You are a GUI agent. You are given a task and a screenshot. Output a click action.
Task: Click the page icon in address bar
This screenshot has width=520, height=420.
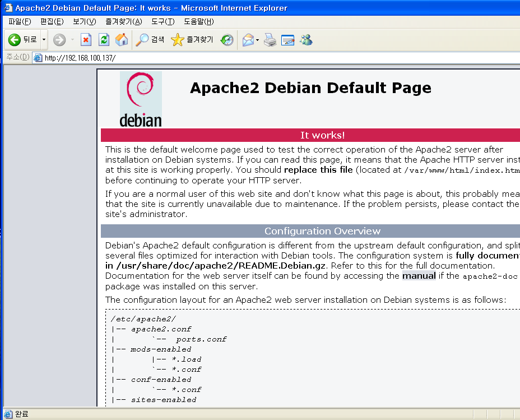tap(38, 58)
